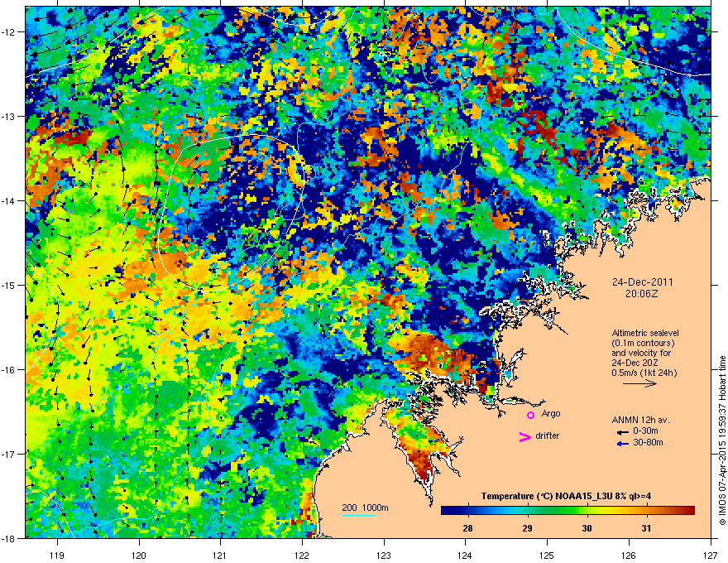Viewport: 728px width, 563px height.
Task: Click longitude axis label 123
Action: (x=384, y=555)
